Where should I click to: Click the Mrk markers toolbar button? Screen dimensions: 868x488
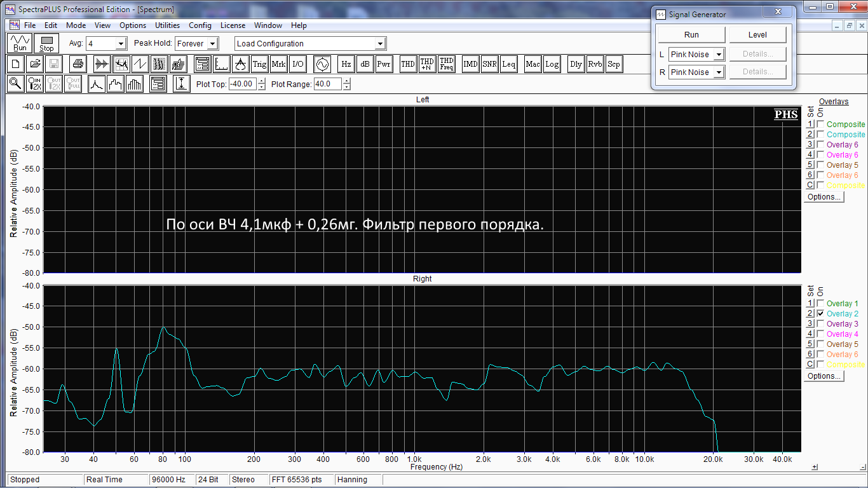coord(279,64)
